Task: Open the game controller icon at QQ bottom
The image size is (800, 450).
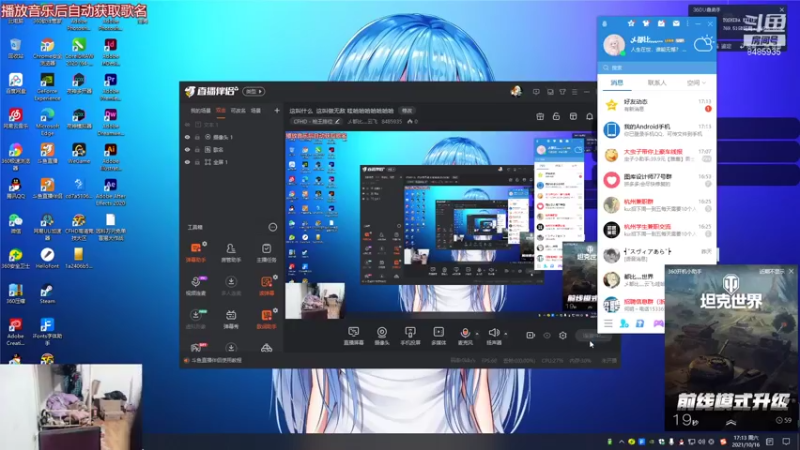Action: 659,323
